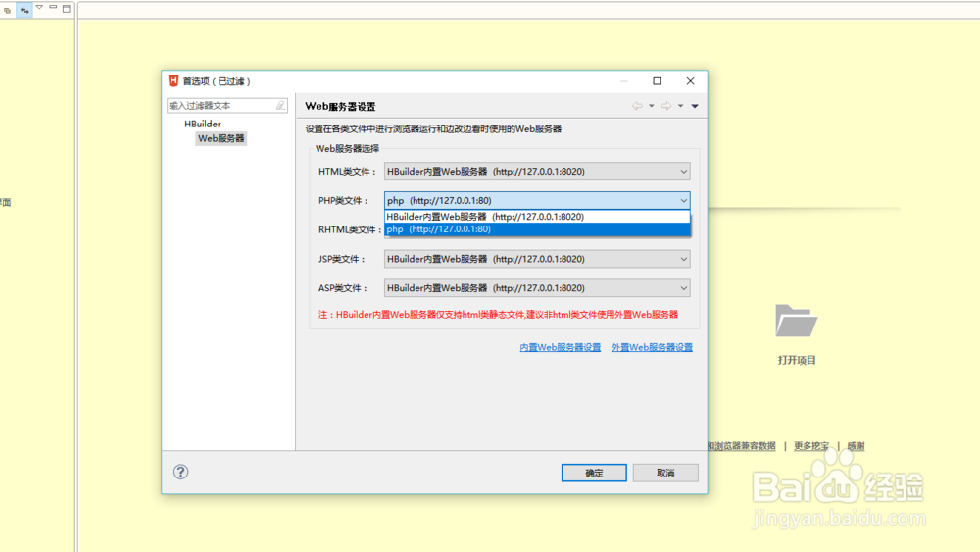This screenshot has height=552, width=980.
Task: Select HBuilder in the preferences tree
Action: point(203,124)
